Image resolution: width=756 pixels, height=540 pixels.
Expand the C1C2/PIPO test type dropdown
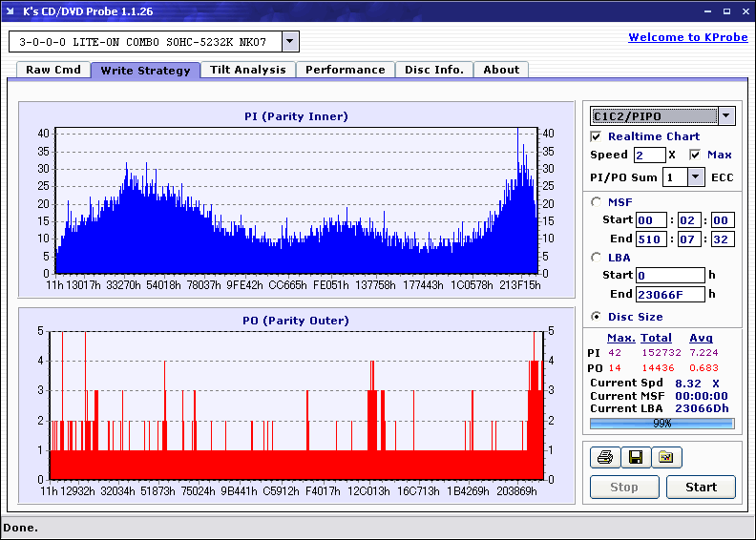click(x=726, y=115)
